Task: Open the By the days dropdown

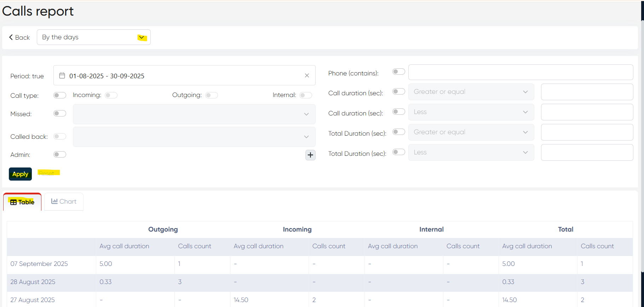Action: point(94,37)
